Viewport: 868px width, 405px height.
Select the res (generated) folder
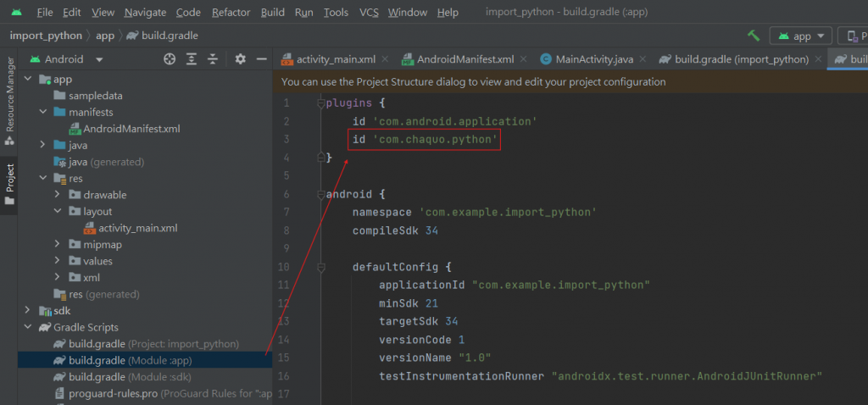[97, 294]
